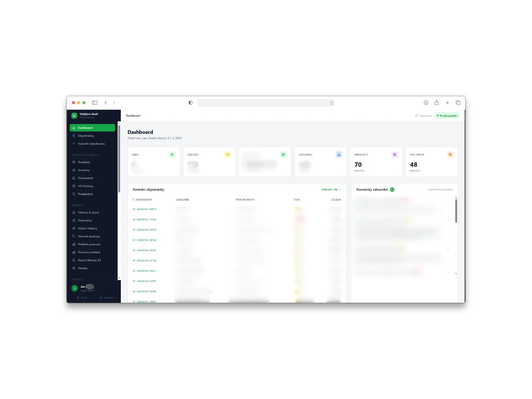Click the green dollar coin icon card
The height and width of the screenshot is (399, 532).
pos(283,155)
